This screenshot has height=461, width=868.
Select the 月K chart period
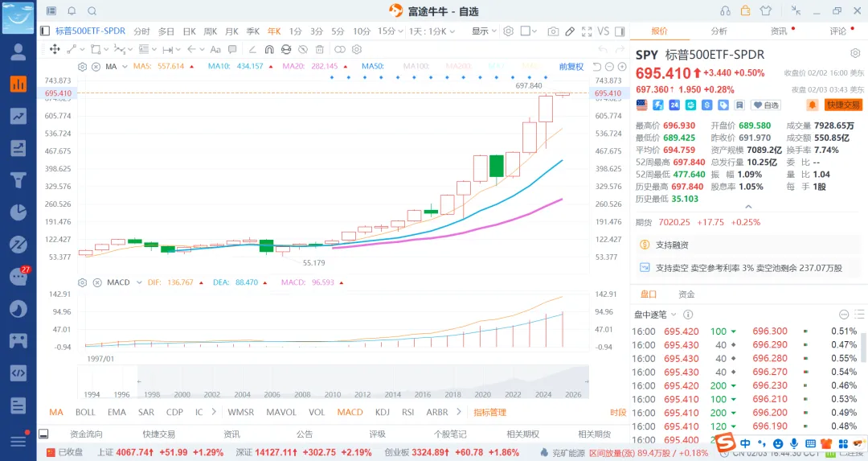[x=231, y=31]
